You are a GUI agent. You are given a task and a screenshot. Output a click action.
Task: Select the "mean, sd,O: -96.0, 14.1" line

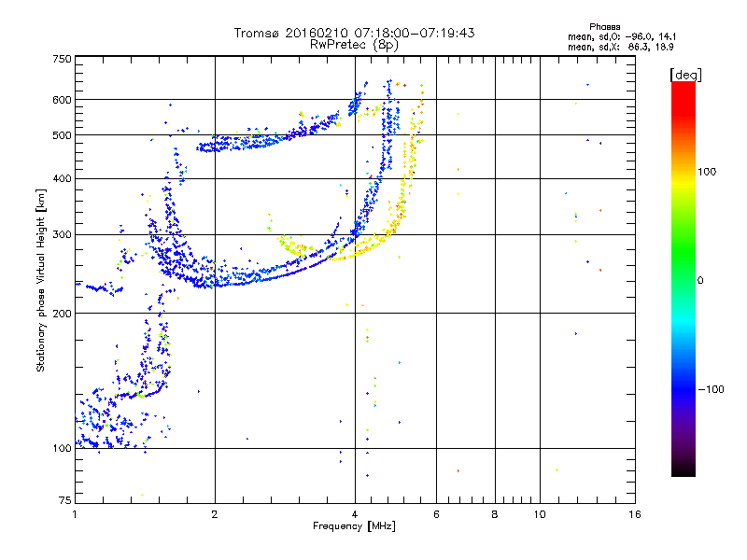point(622,36)
